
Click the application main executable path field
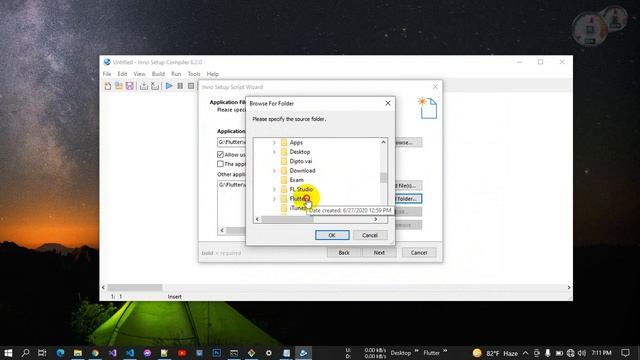tap(231, 142)
